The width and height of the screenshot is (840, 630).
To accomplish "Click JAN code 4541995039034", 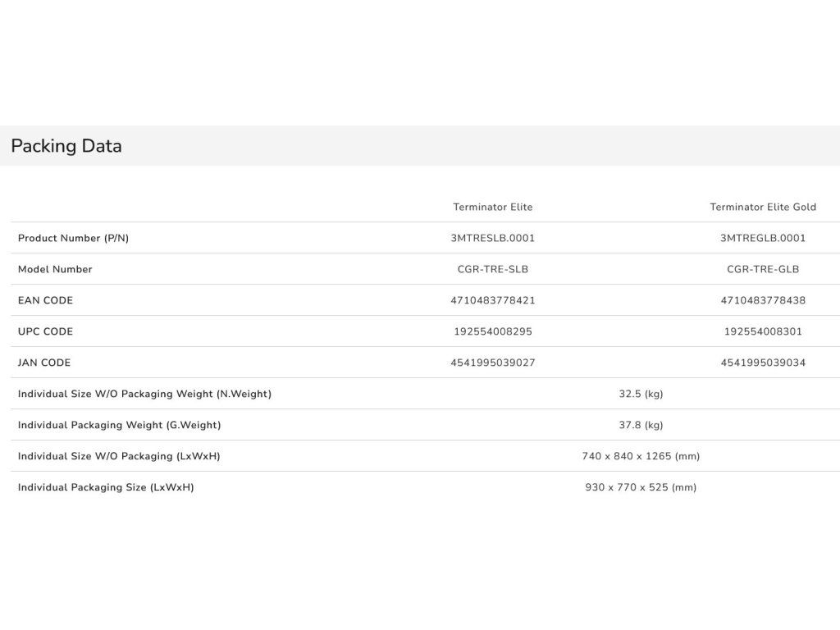I will [763, 363].
